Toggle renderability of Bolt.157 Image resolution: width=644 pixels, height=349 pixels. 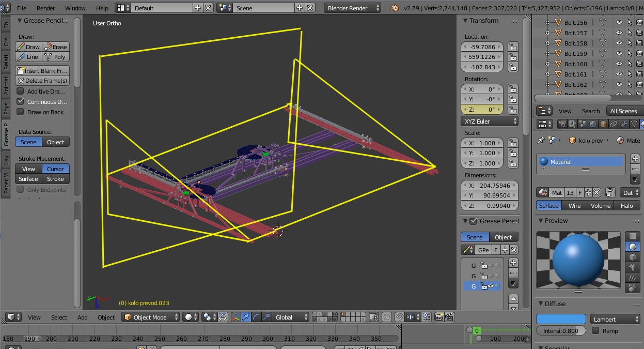(639, 33)
